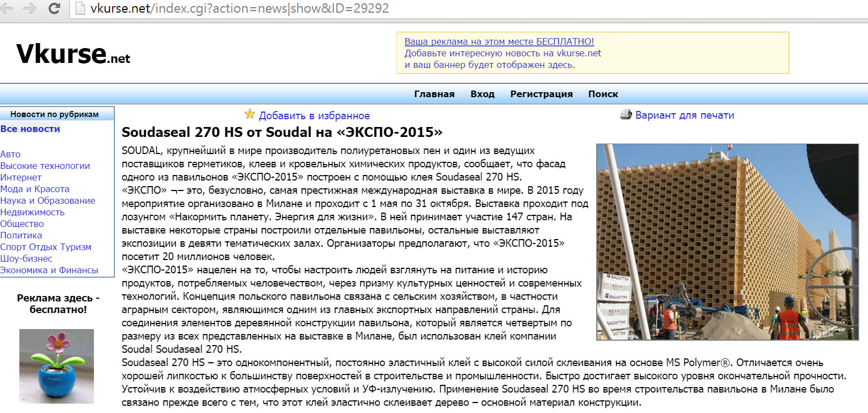This screenshot has height=413, width=868.
Task: Click the page document icon in address bar
Action: tap(80, 8)
